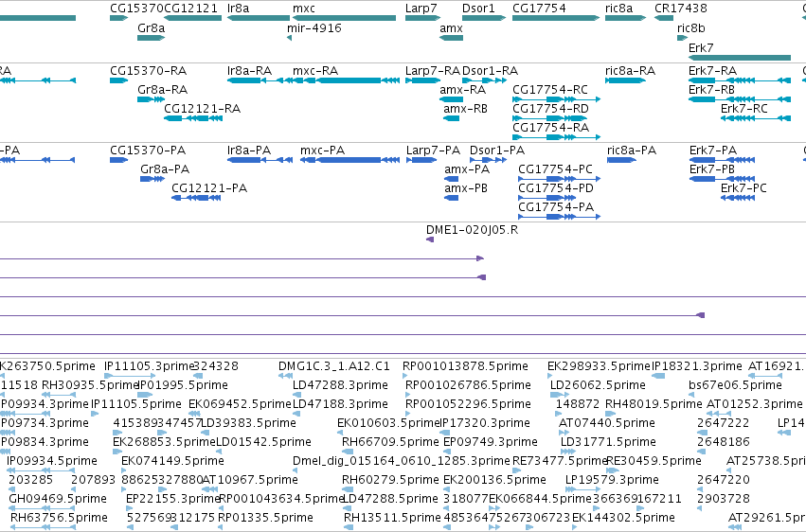806x532 pixels.
Task: Click the CG15370 gene label
Action: [x=136, y=9]
